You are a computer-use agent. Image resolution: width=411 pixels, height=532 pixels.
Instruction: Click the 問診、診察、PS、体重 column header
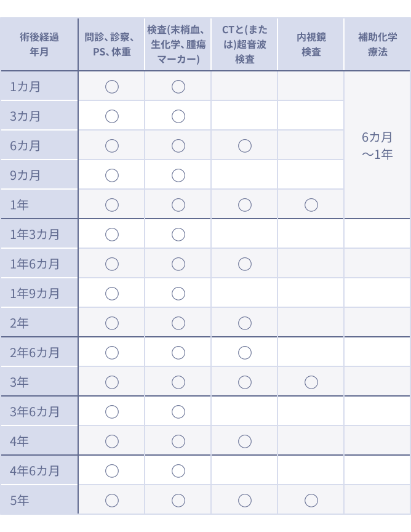(x=111, y=44)
